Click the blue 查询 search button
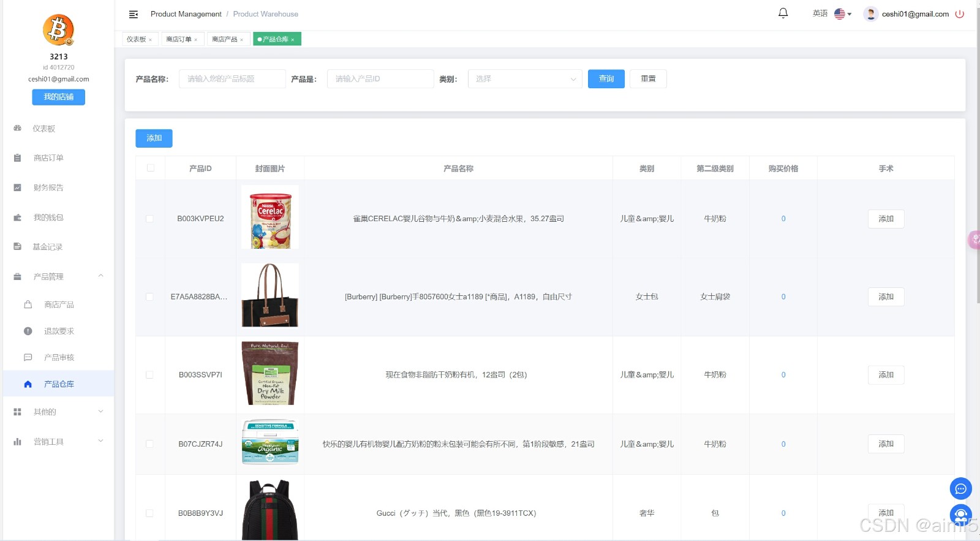The width and height of the screenshot is (980, 541). click(606, 79)
